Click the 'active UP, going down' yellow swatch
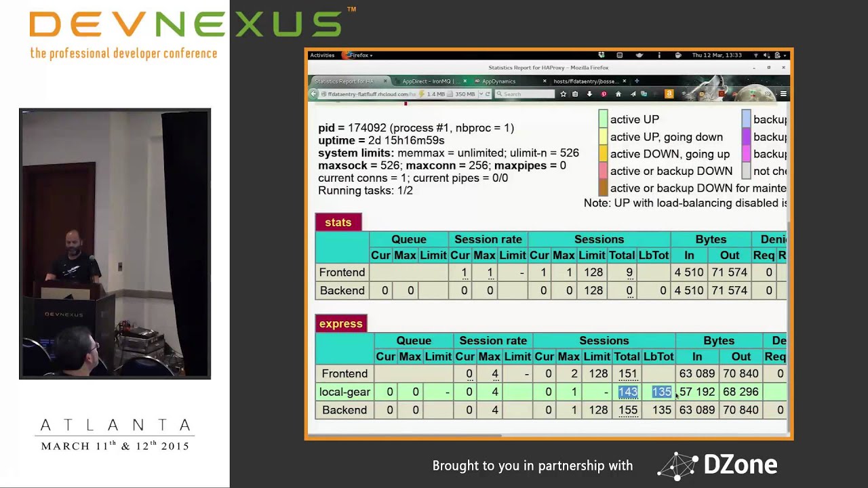 click(603, 137)
